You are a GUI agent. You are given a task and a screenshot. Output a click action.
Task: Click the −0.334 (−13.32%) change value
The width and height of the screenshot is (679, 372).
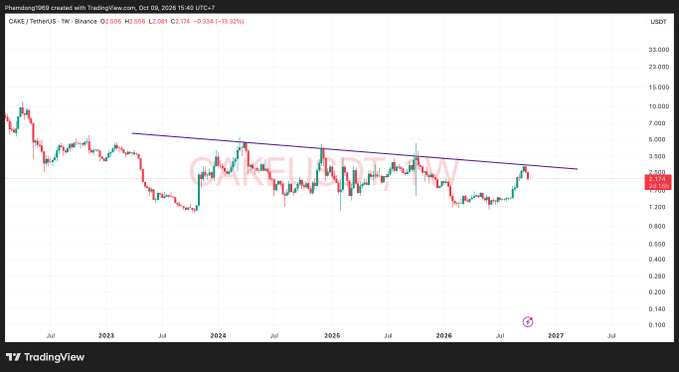219,21
